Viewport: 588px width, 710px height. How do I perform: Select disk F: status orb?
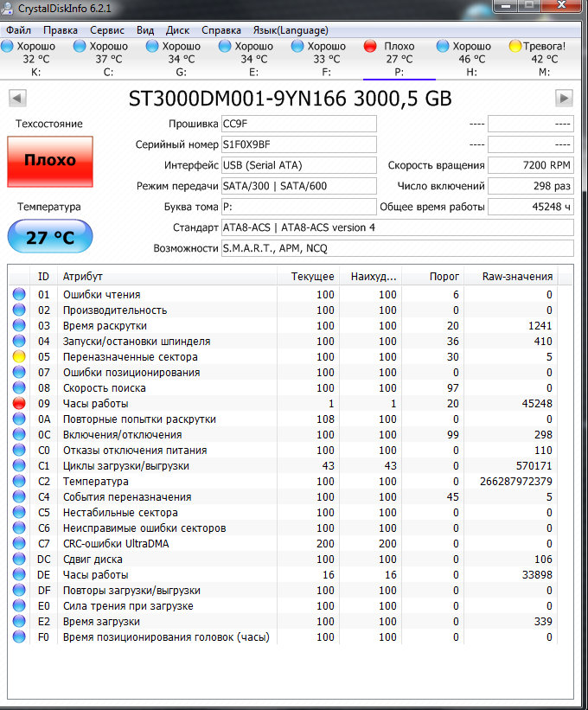[x=297, y=46]
